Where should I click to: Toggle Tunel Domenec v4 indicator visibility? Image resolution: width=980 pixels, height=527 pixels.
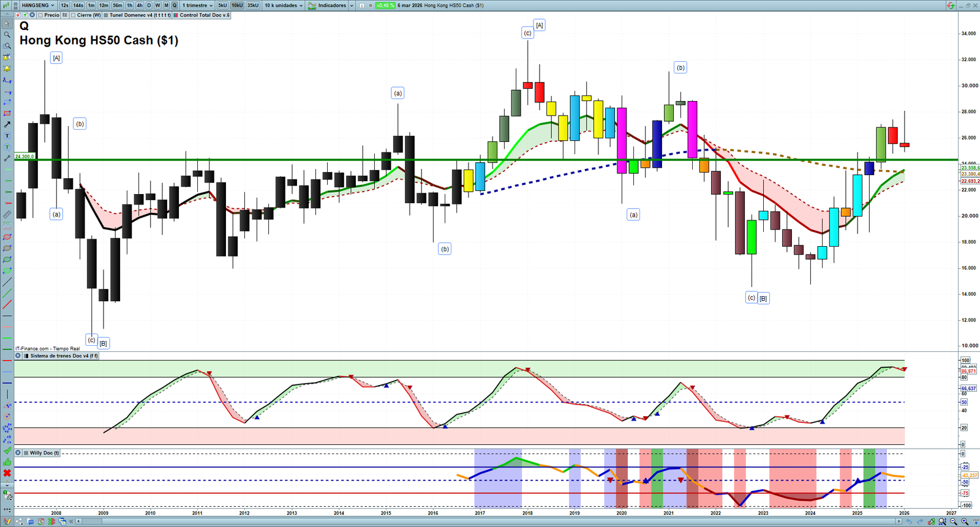[x=106, y=15]
